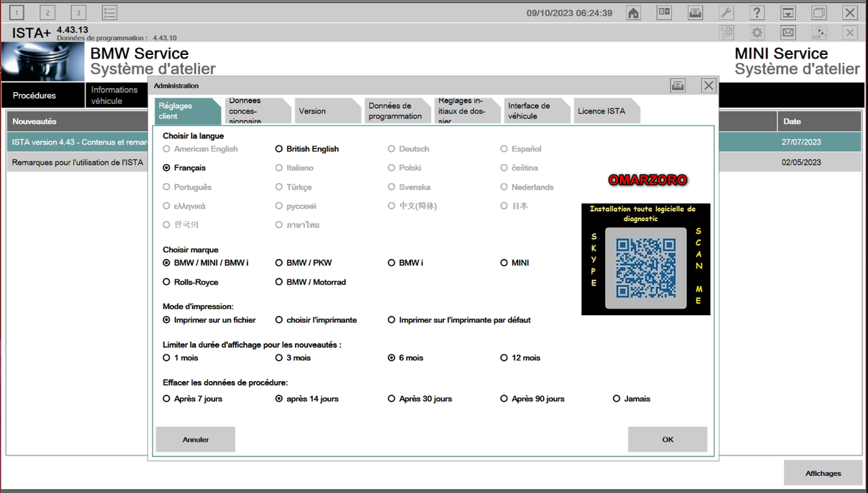Image resolution: width=868 pixels, height=493 pixels.
Task: Choose BMW / MINI / BMW i brand
Action: coord(205,262)
